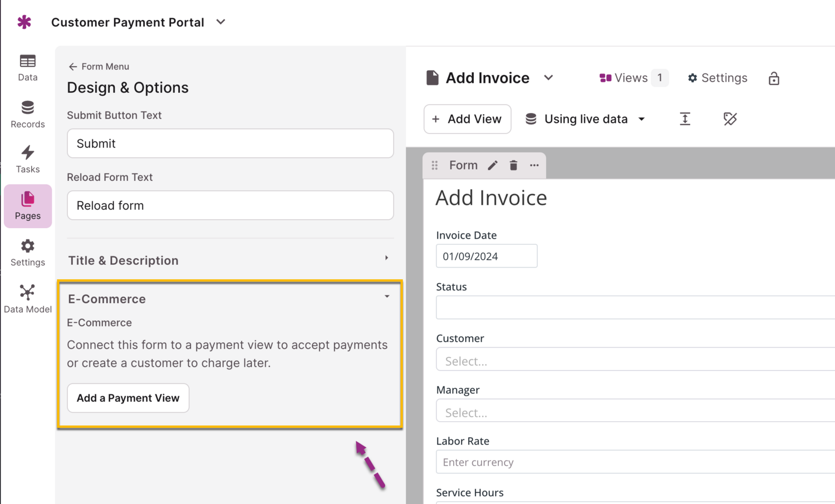Open Customer Payment Portal app dropdown
Viewport: 835px width, 504px height.
221,22
